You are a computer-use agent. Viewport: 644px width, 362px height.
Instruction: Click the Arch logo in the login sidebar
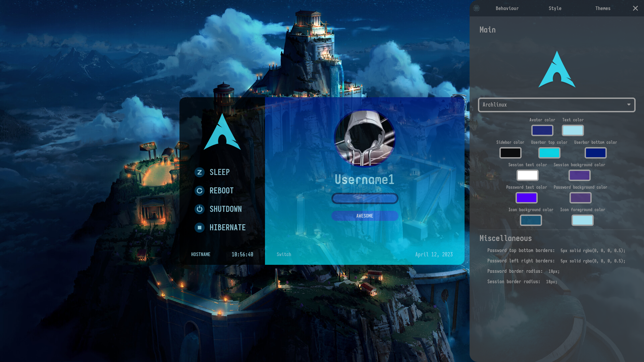click(222, 132)
